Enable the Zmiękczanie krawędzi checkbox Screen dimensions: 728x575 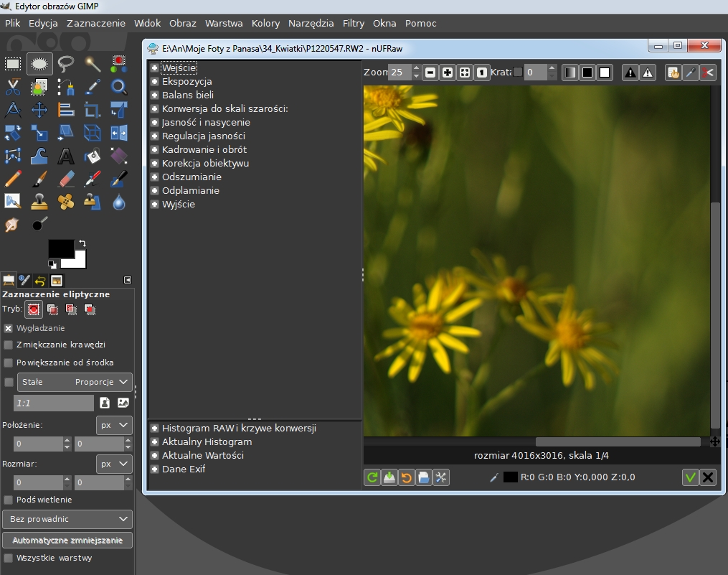coord(9,345)
